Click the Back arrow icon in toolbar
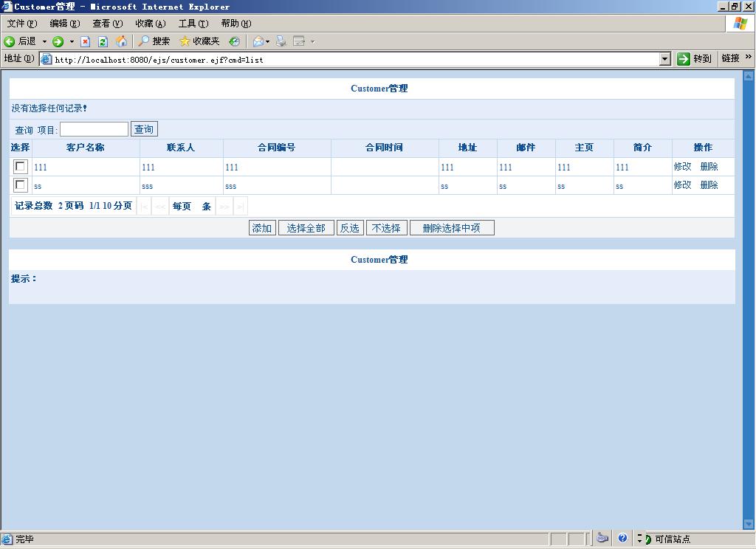 tap(9, 41)
